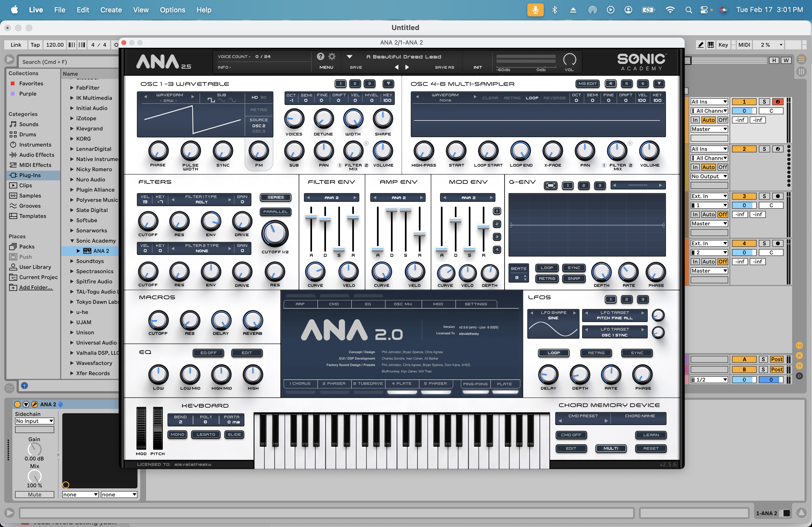Open the LFO TARGET dropdown showing PITCH FINE ALL
Viewport: 812px width, 527px height.
(x=614, y=315)
